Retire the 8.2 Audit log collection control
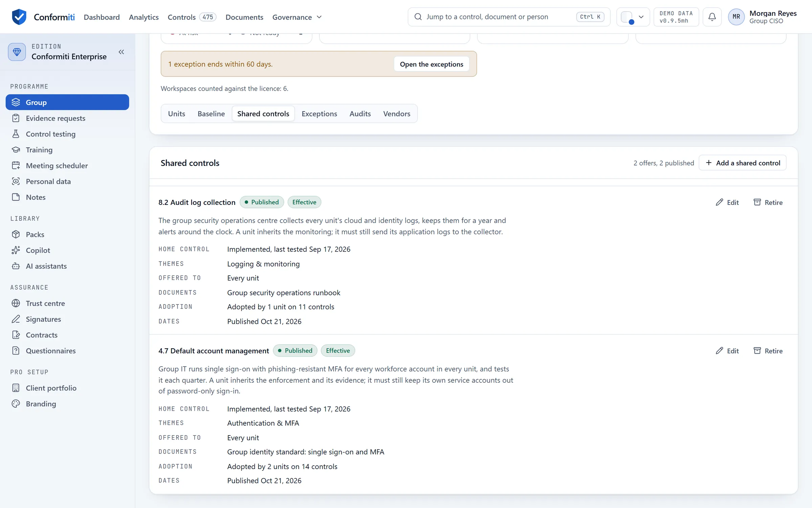 768,202
